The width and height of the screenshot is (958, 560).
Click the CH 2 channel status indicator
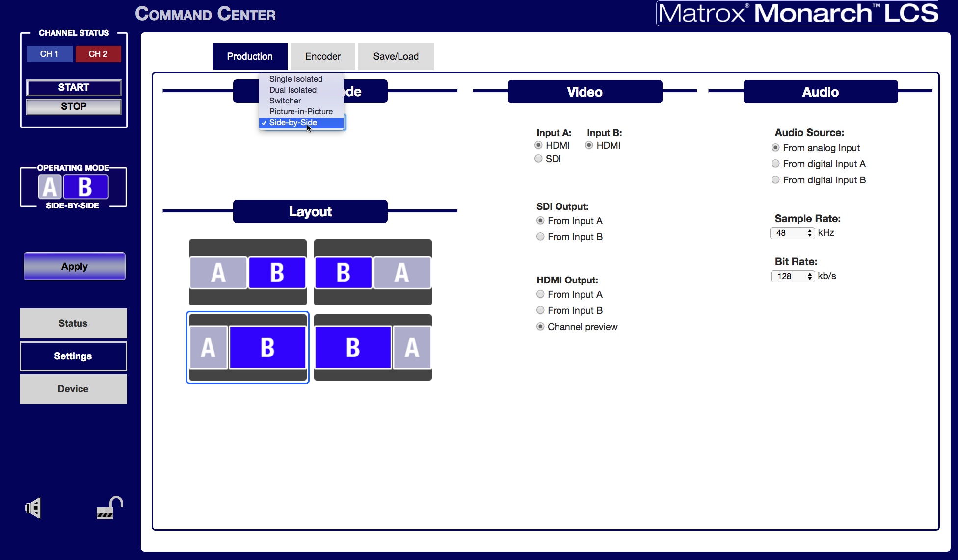[x=98, y=54]
